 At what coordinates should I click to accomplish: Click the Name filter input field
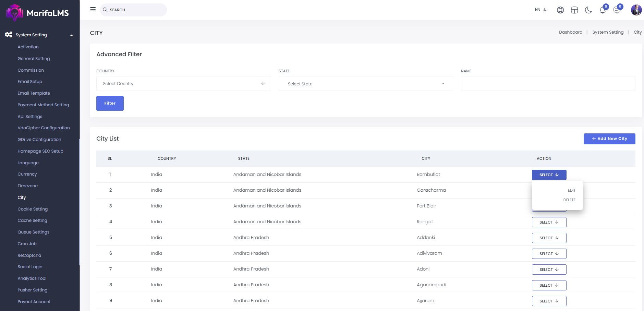click(548, 84)
